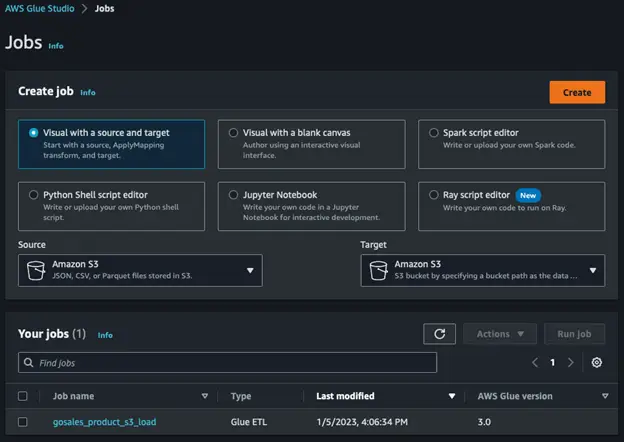Click the Last modified column header
The image size is (624, 442).
point(345,396)
